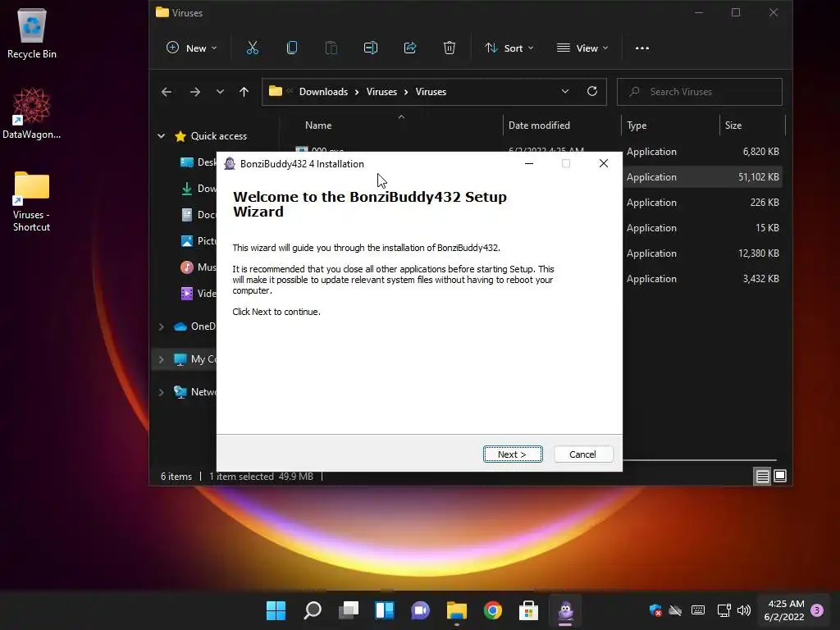Click the horizontal scrollbar in the file list
Viewport: 840px width, 630px height.
[x=700, y=459]
